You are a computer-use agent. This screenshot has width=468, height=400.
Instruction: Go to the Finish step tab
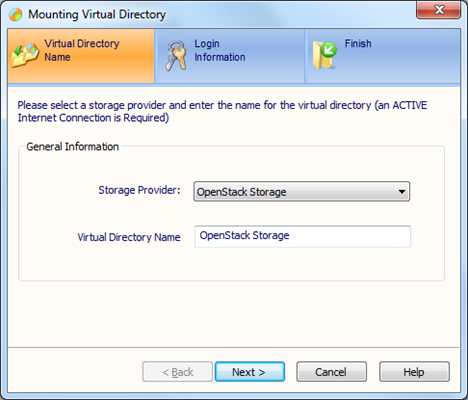383,56
